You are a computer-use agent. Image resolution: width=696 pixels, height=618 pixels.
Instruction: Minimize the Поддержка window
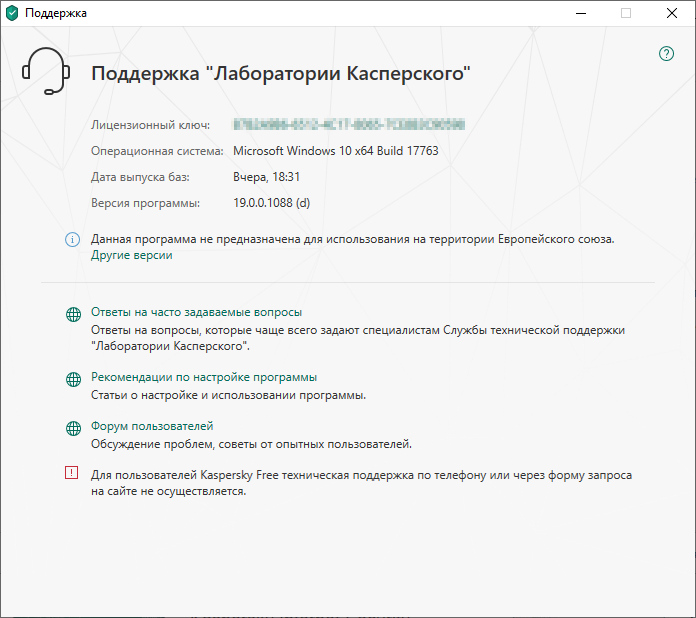point(581,13)
